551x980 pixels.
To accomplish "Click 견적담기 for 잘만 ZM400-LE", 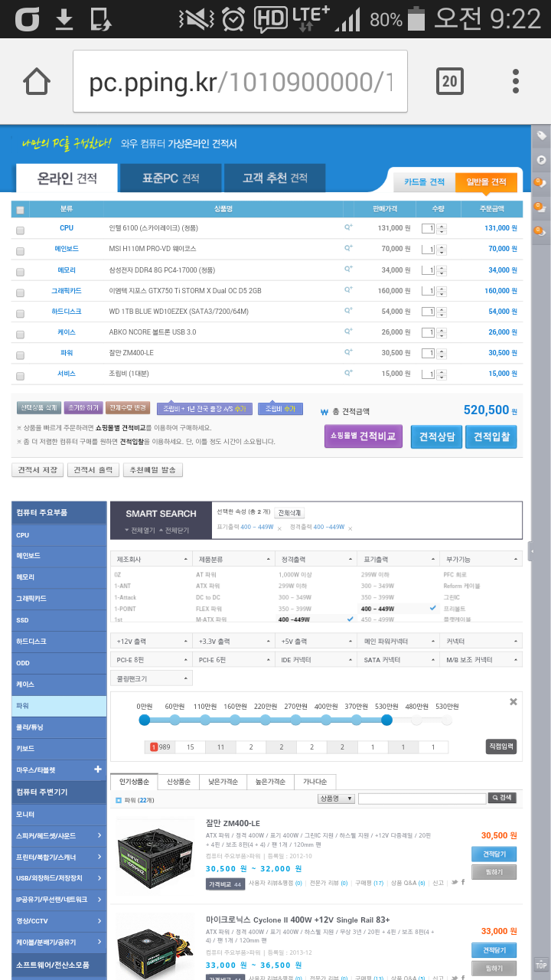I will [494, 854].
